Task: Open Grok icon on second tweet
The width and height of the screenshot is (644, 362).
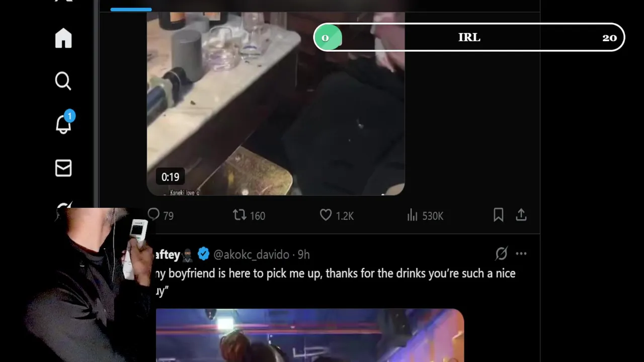Action: (501, 254)
